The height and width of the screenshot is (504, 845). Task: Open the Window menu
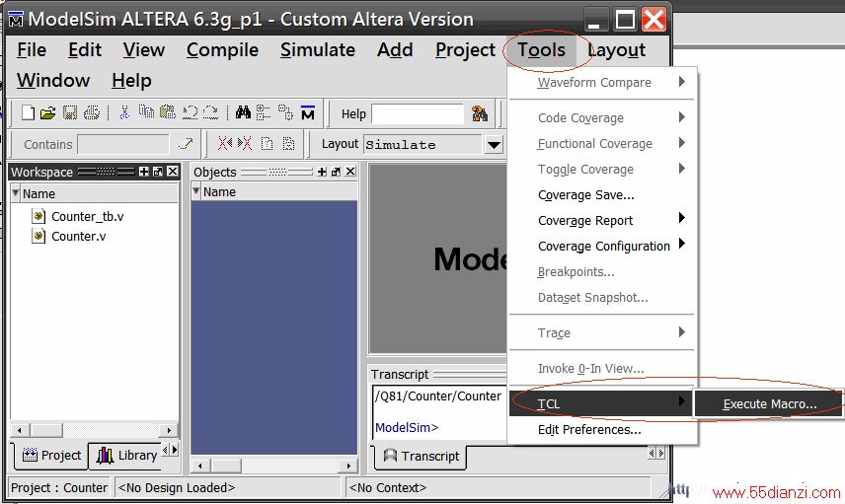(x=53, y=81)
